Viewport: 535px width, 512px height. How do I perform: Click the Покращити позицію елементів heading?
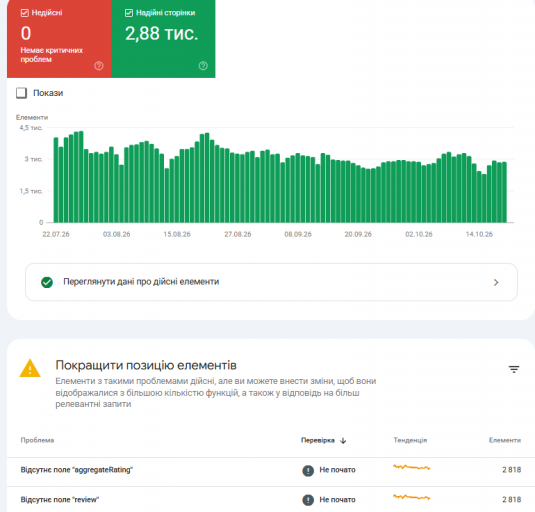pos(146,365)
